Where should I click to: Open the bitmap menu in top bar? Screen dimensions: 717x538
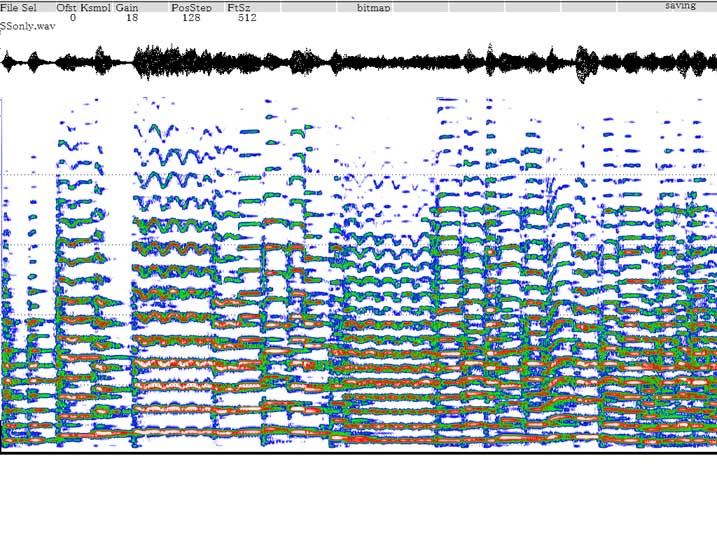374,7
